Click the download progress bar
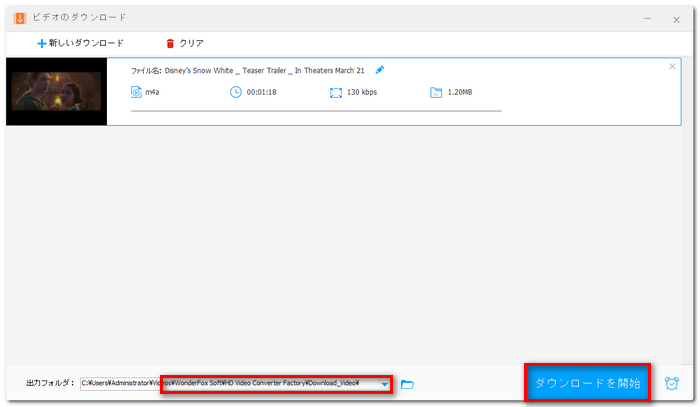This screenshot has width=700, height=407. point(316,111)
